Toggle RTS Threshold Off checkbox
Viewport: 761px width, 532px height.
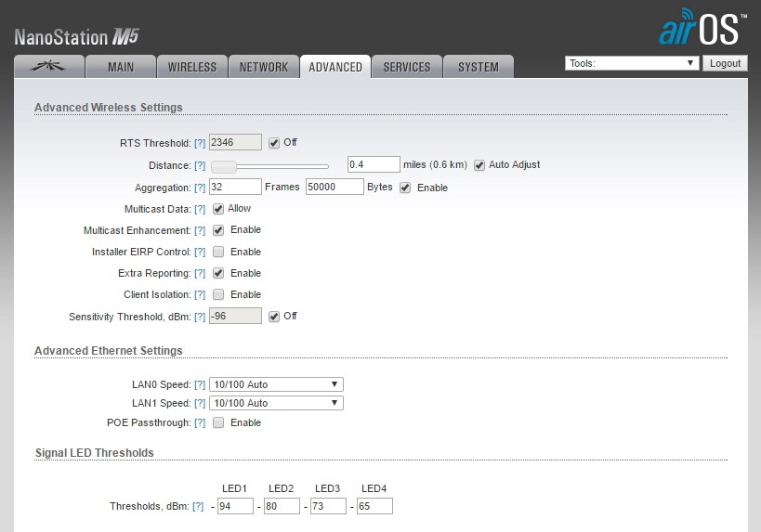[x=274, y=143]
